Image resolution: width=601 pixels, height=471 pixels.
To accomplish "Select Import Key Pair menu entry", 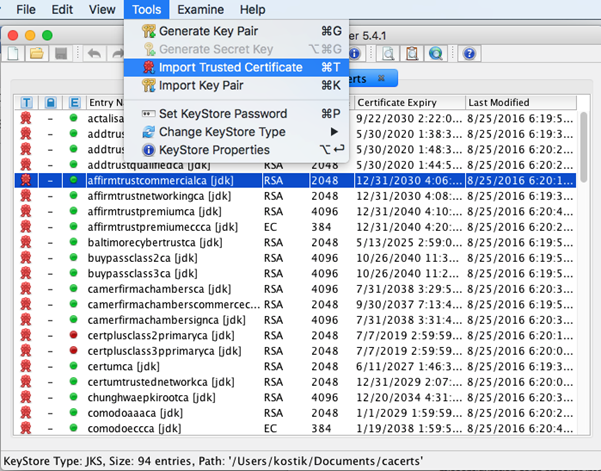I will pos(236,85).
